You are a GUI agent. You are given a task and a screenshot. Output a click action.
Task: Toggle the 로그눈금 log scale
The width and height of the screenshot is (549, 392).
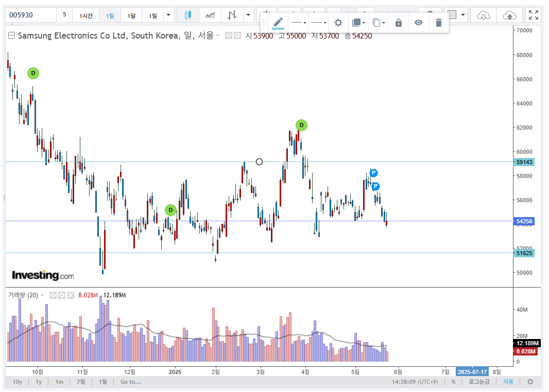click(479, 382)
